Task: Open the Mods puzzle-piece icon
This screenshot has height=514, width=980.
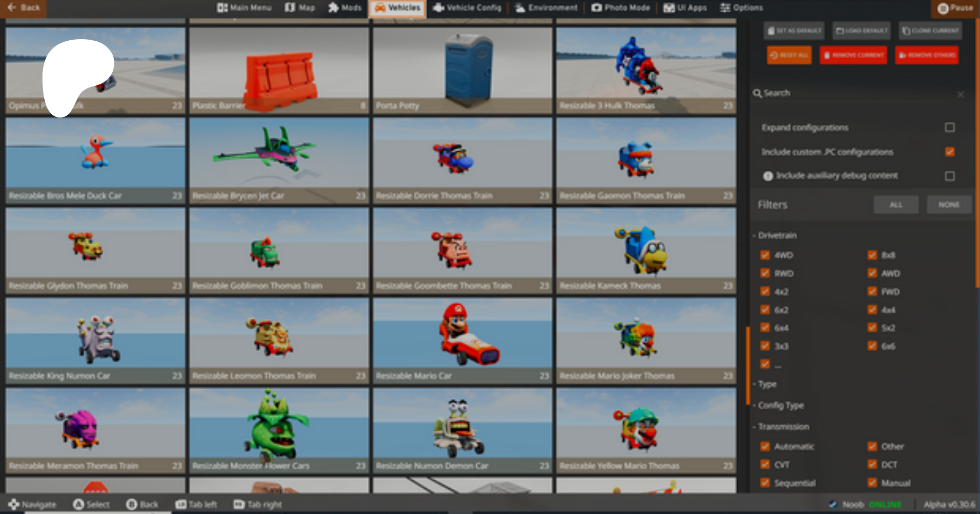Action: [x=333, y=8]
